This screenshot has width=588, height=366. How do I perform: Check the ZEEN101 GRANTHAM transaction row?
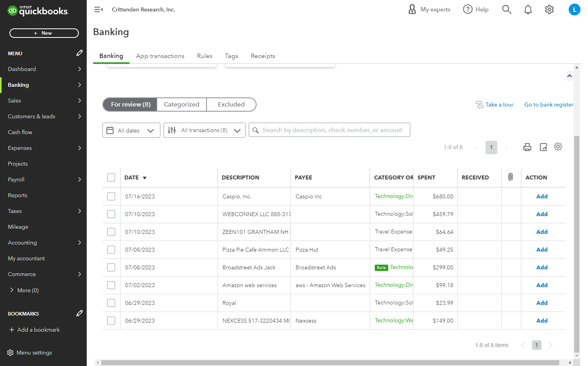click(111, 232)
